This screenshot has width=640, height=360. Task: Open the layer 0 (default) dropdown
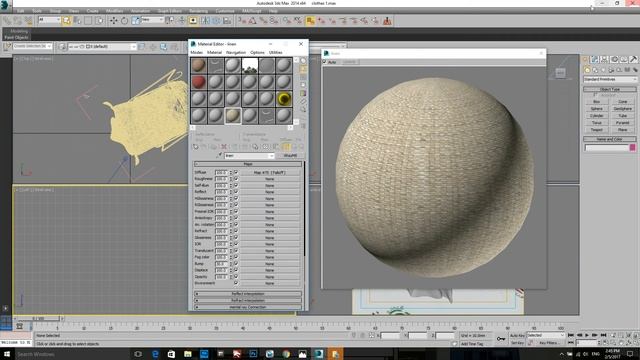coord(102,47)
